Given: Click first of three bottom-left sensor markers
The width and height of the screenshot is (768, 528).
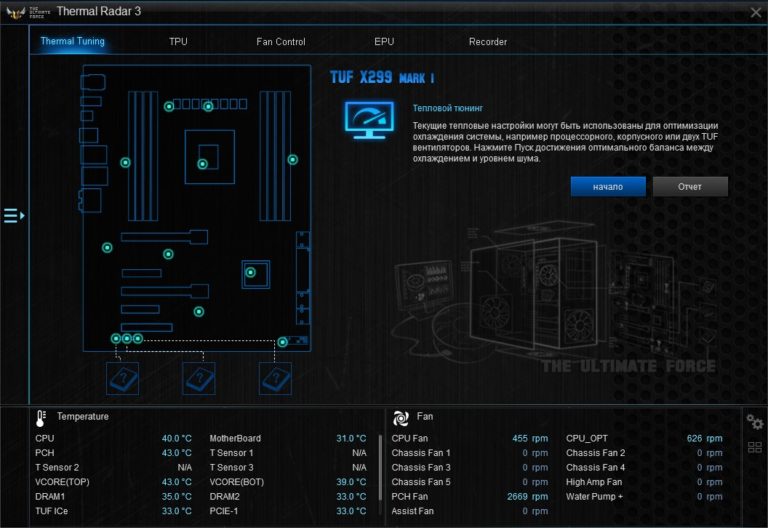Looking at the screenshot, I should pyautogui.click(x=116, y=338).
